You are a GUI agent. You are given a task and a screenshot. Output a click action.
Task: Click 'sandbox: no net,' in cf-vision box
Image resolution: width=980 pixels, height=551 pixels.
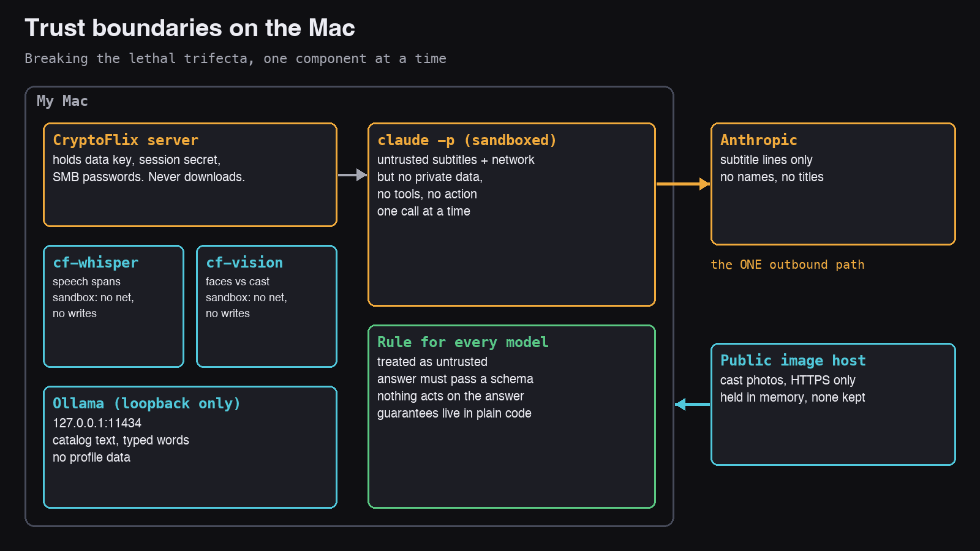(246, 298)
